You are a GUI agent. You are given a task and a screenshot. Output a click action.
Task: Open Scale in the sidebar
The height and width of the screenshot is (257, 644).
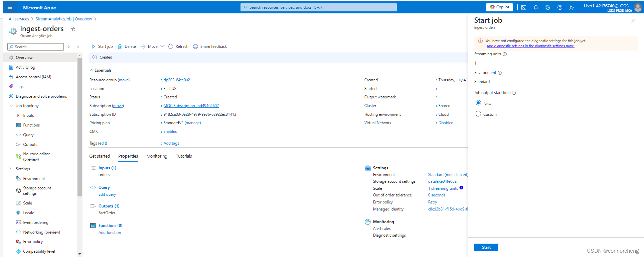point(27,203)
